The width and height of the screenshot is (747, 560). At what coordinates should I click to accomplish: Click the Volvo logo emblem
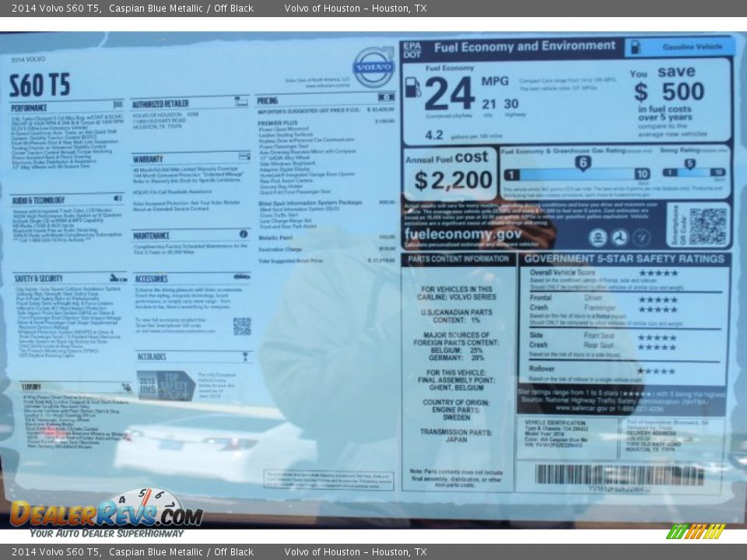[x=373, y=66]
